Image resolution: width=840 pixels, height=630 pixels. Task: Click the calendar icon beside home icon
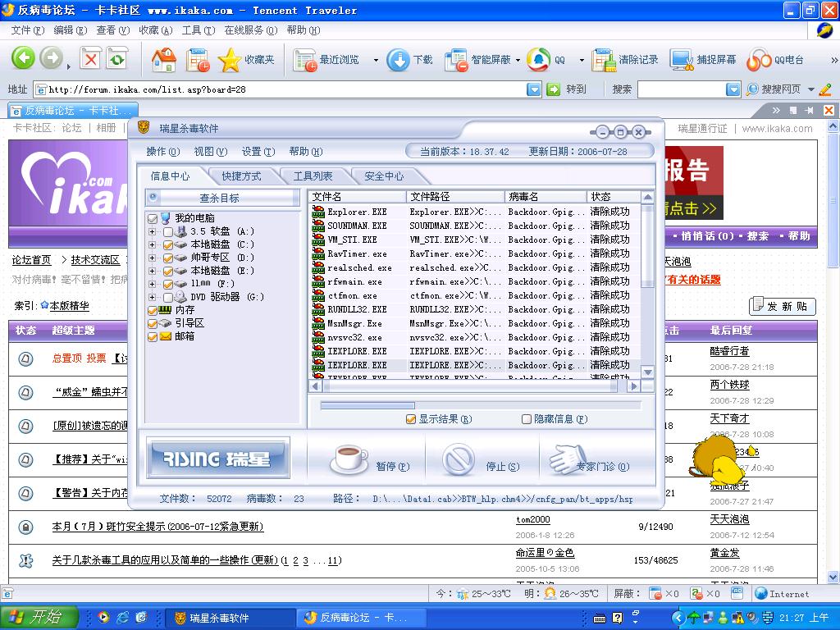pos(198,60)
